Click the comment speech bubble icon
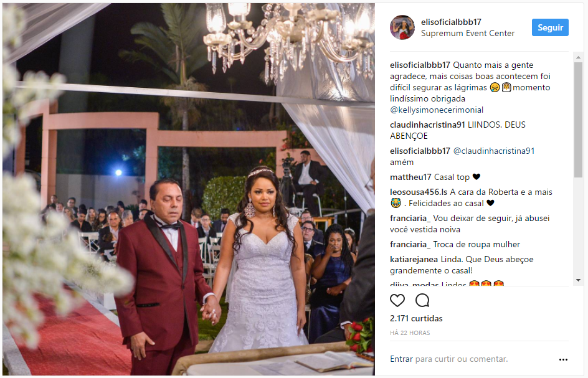 [422, 300]
